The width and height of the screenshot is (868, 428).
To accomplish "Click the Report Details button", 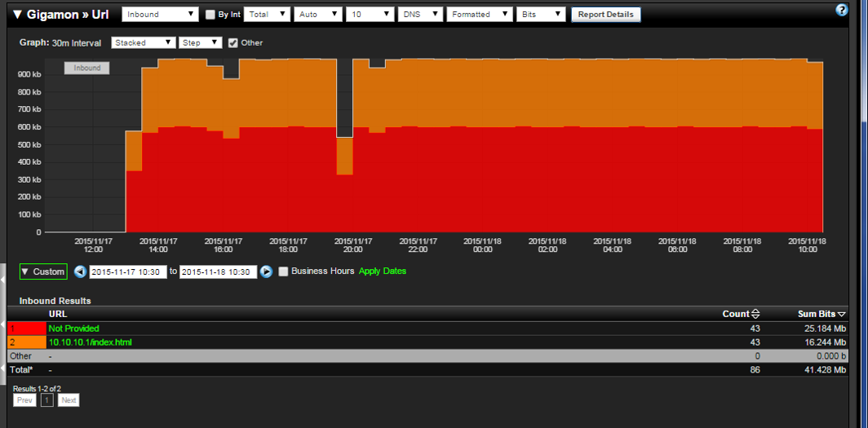I will [x=605, y=15].
